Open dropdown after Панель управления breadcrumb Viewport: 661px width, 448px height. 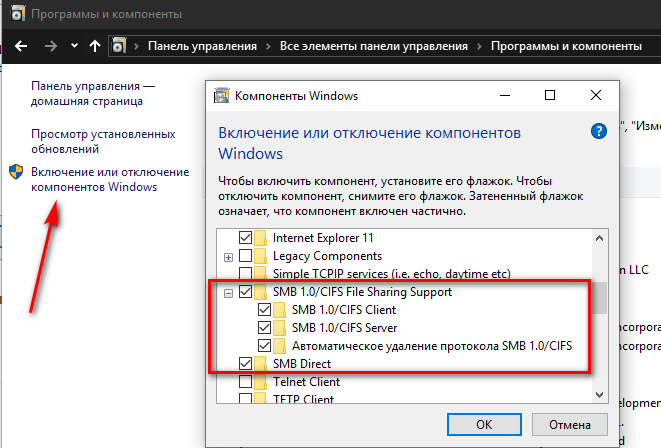(268, 46)
